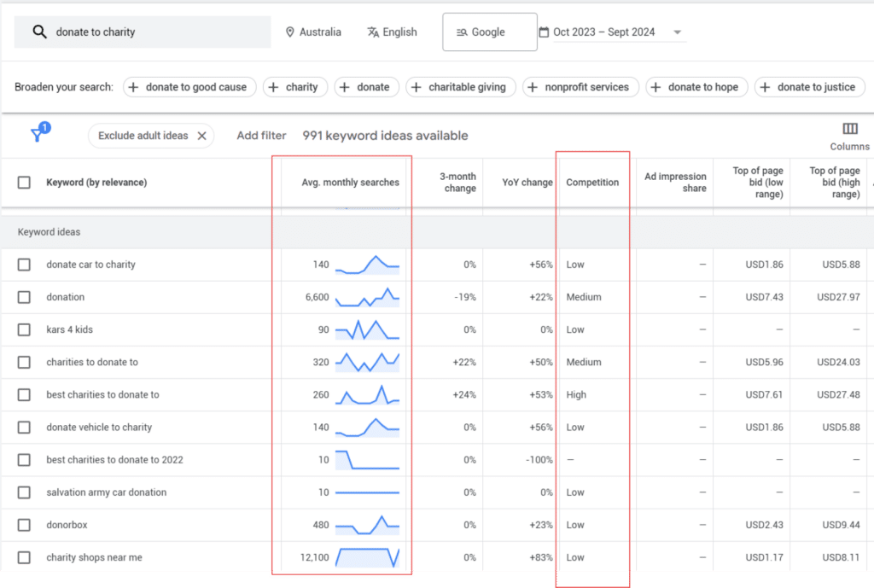The width and height of the screenshot is (874, 588).
Task: Change the English language setting
Action: (x=393, y=32)
